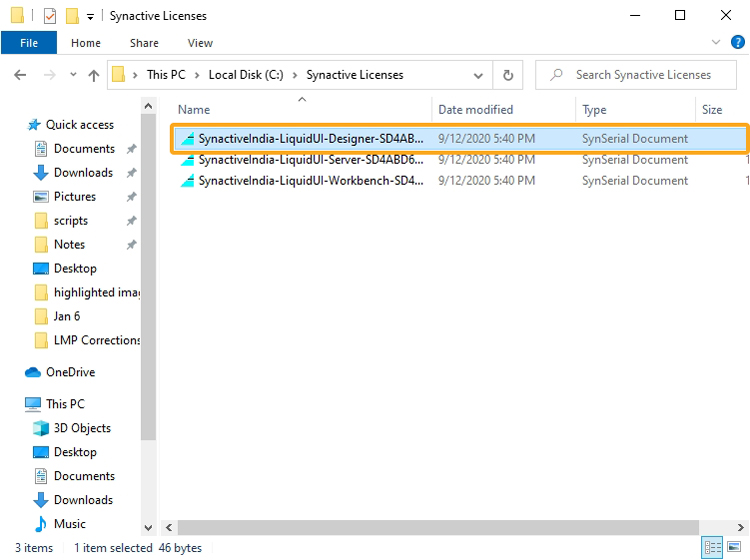Click the Up one level arrow
Screen dimensions: 750x560
coord(95,75)
